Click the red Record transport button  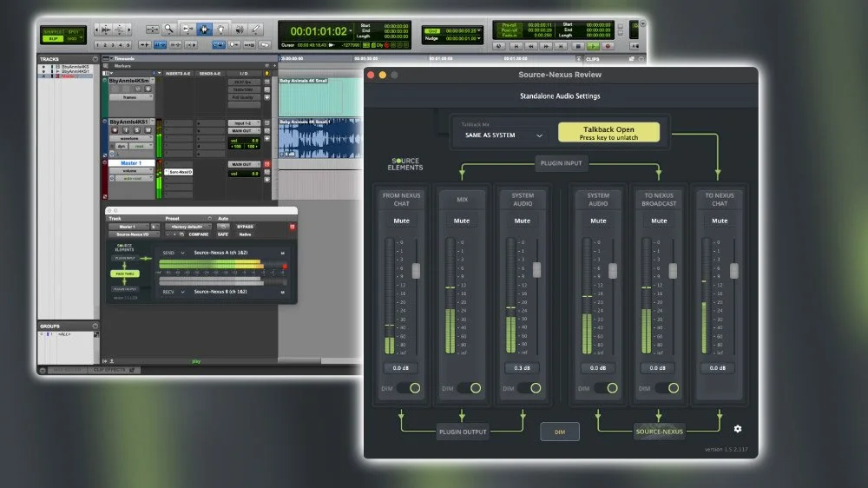click(x=608, y=47)
